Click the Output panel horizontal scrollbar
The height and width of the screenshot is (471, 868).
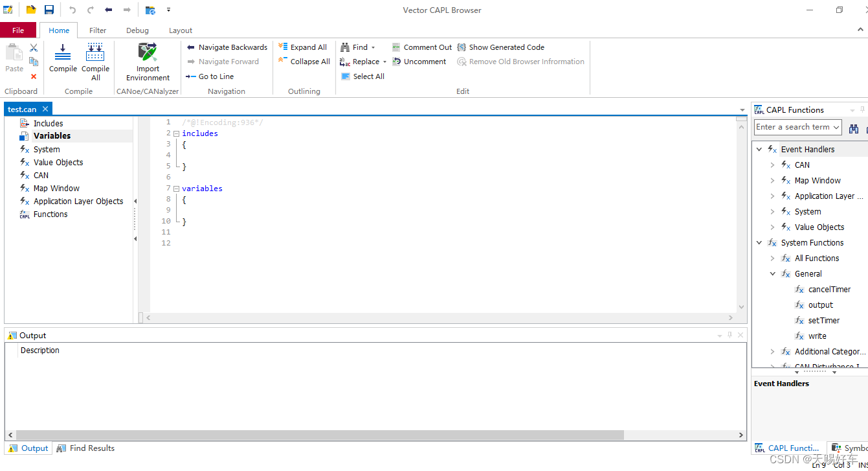click(x=320, y=435)
